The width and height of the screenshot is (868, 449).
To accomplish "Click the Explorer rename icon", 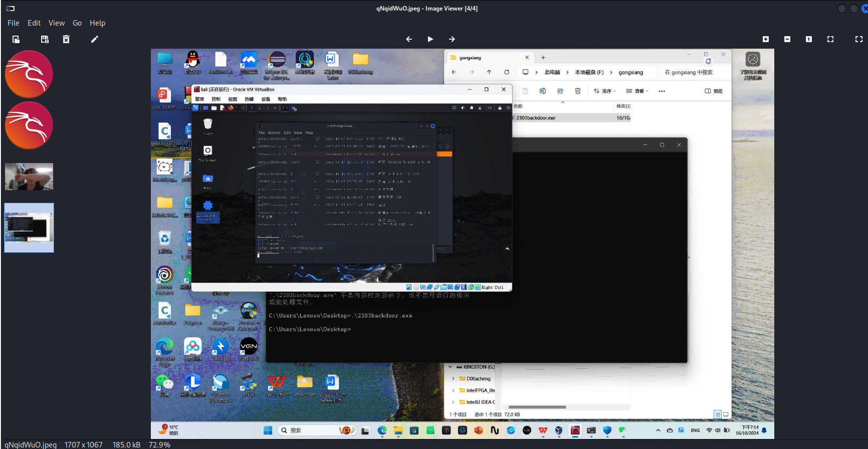I will point(543,91).
